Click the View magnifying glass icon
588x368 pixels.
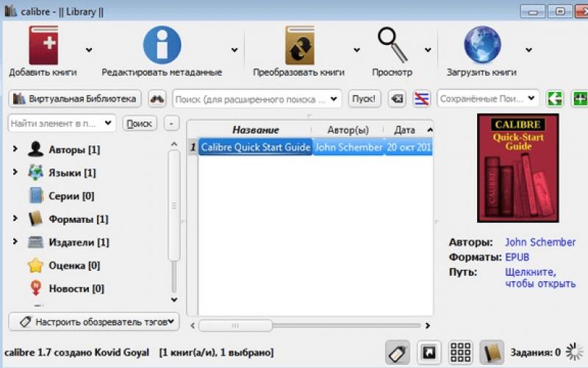click(392, 45)
